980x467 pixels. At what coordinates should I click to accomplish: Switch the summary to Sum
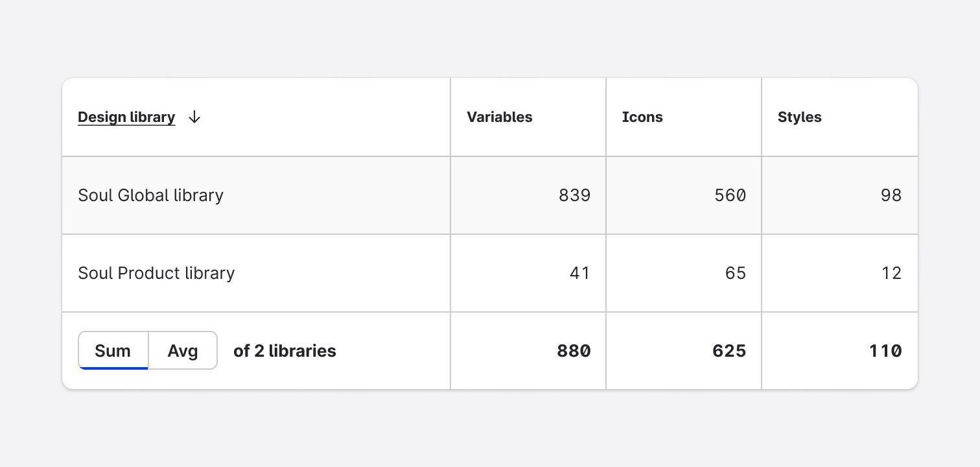[113, 350]
